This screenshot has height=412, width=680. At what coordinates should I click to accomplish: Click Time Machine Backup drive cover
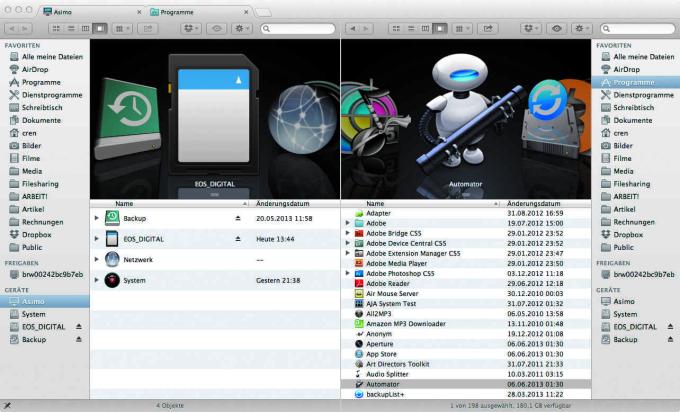coord(128,118)
